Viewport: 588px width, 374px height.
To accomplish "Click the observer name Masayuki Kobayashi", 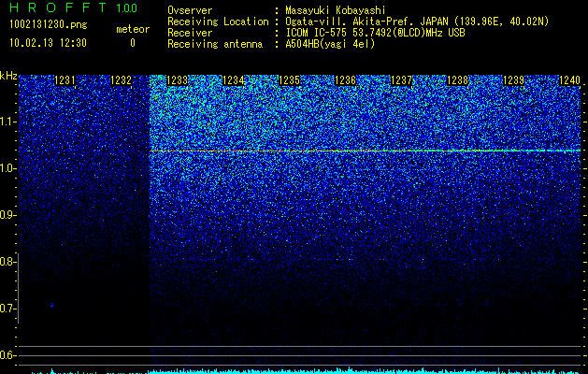I will coord(336,10).
